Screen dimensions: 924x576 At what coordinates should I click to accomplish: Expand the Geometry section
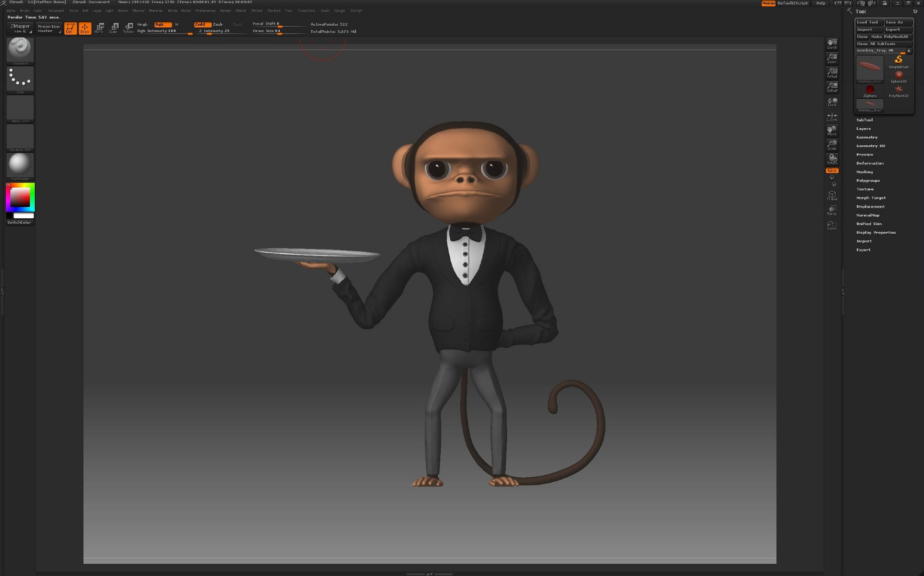[867, 137]
